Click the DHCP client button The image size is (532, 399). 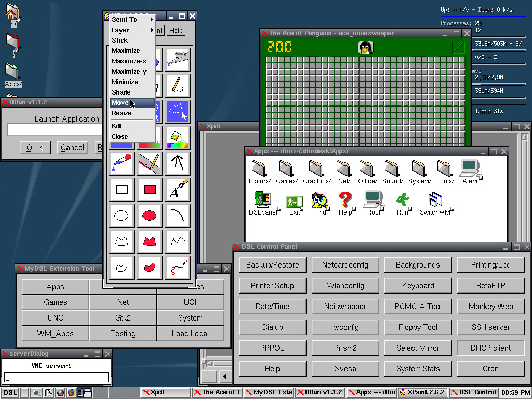tap(490, 348)
